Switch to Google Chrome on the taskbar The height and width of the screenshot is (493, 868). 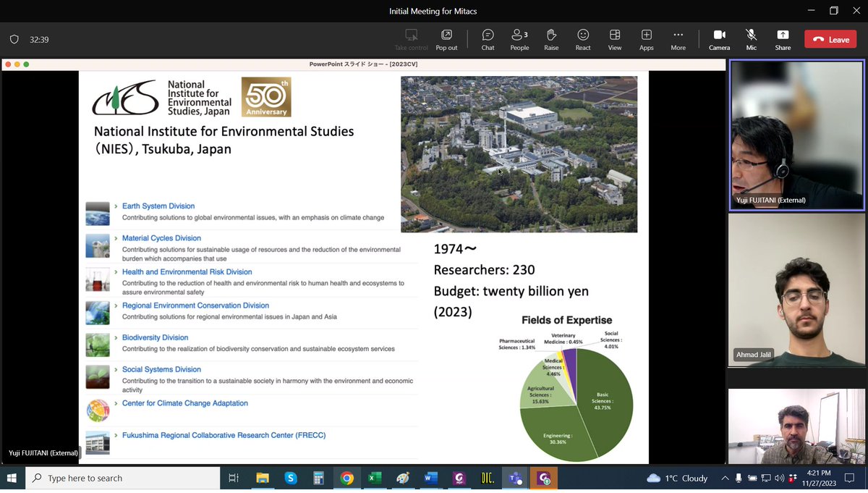click(346, 478)
